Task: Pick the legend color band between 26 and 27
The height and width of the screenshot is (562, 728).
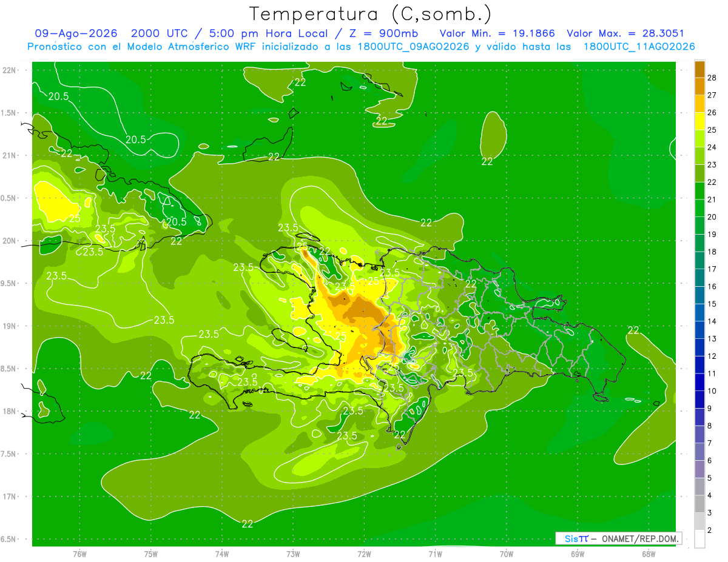Action: (699, 104)
